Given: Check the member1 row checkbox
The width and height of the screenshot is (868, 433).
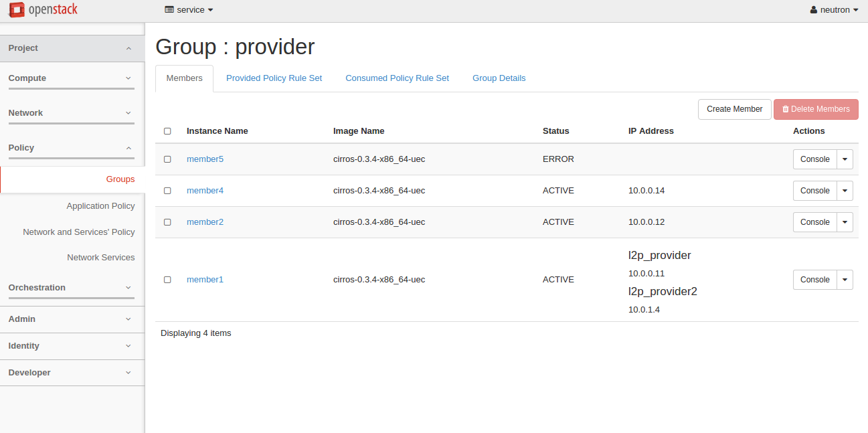Looking at the screenshot, I should [x=167, y=280].
